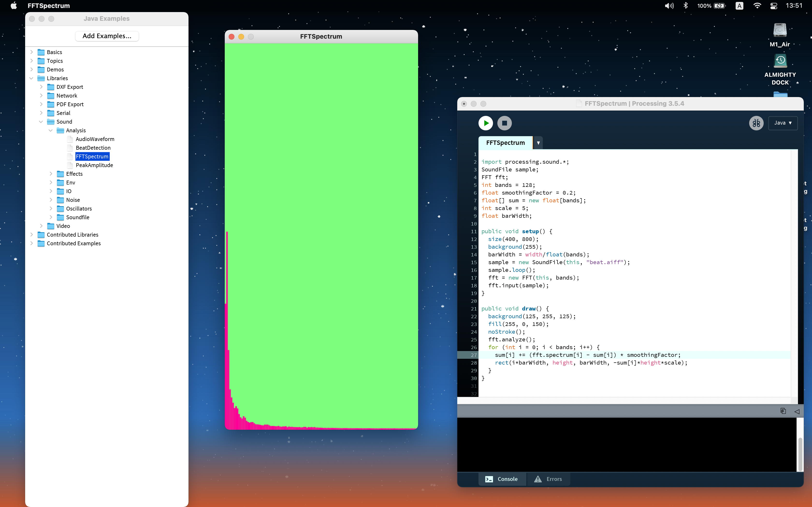Viewport: 812px width, 507px height.
Task: Click the Add Examples... button
Action: coord(107,36)
